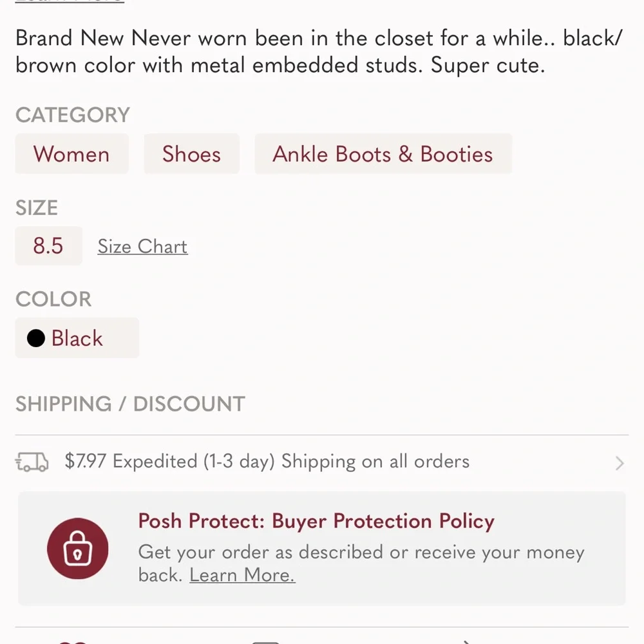Viewport: 644px width, 644px height.
Task: Open the Size Chart link
Action: [142, 247]
